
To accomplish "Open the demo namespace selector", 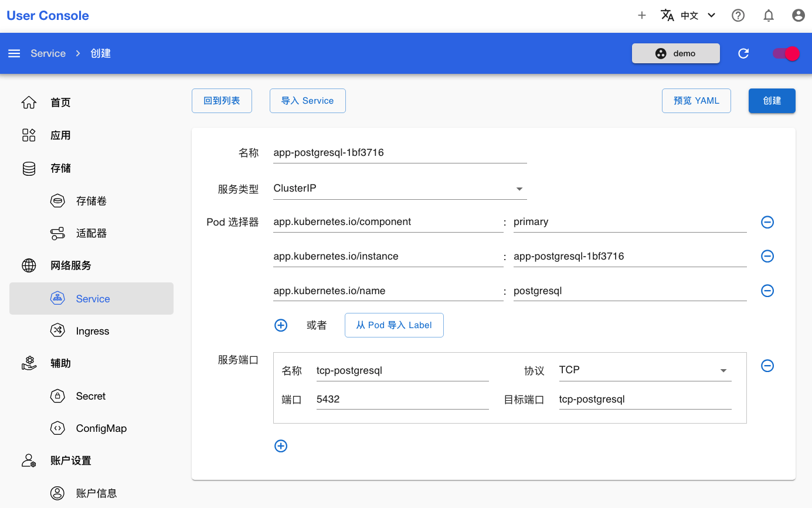I will tap(676, 53).
